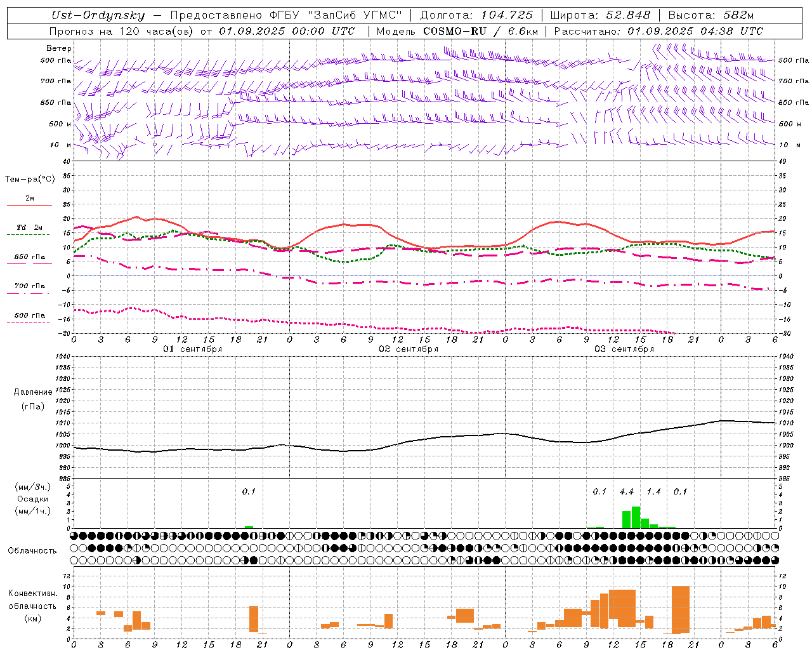Select the 850 гПа temperature legend entry
Image resolution: width=812 pixels, height=650 pixels.
pyautogui.click(x=29, y=257)
